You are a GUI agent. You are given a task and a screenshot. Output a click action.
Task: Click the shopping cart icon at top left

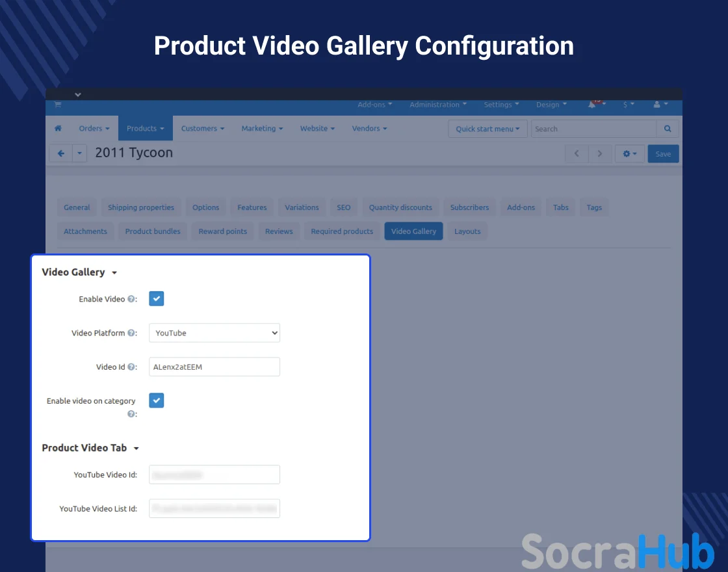pyautogui.click(x=57, y=105)
